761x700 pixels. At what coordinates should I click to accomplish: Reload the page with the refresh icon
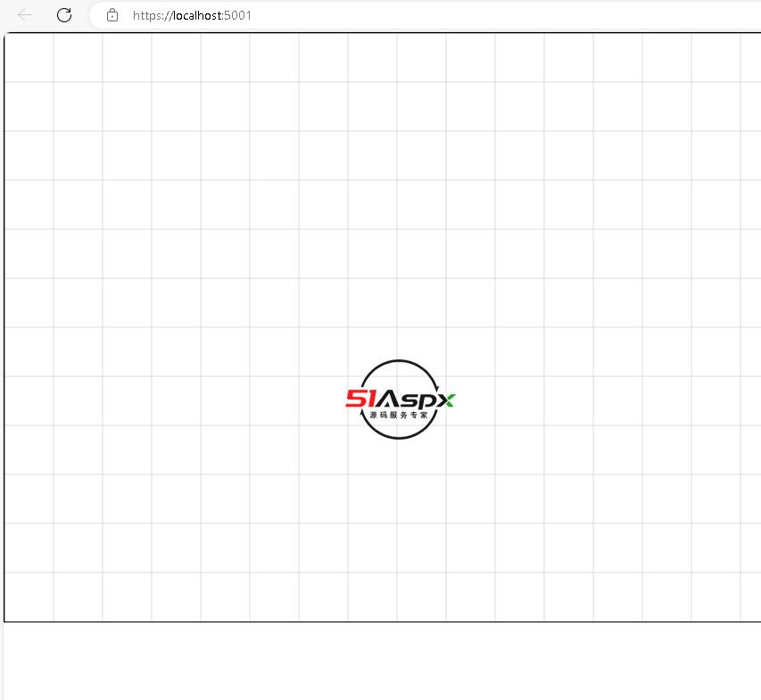(x=64, y=15)
